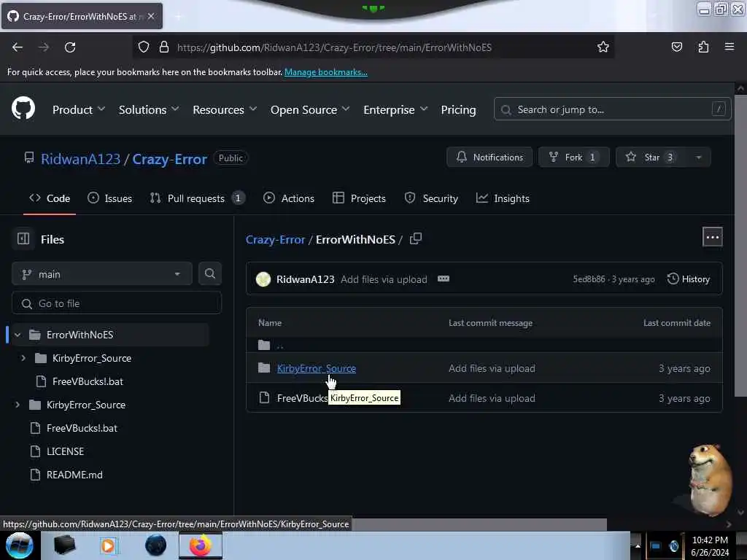Open the extensions puzzle icon
The height and width of the screenshot is (560, 747).
point(703,47)
